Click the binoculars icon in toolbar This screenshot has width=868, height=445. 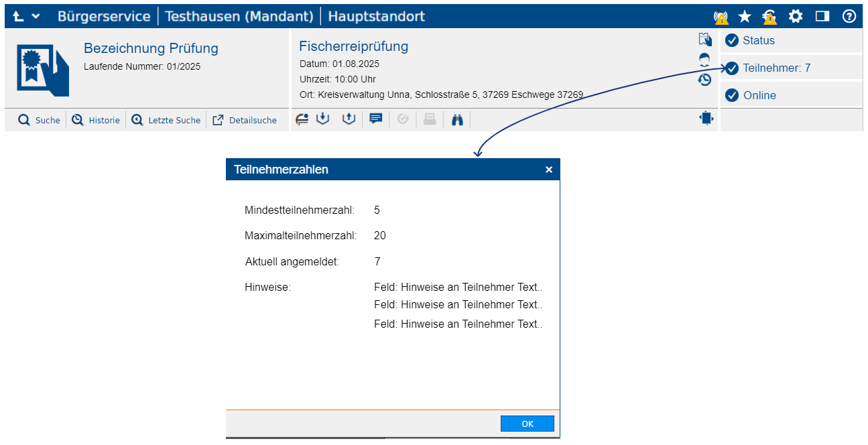[x=457, y=120]
